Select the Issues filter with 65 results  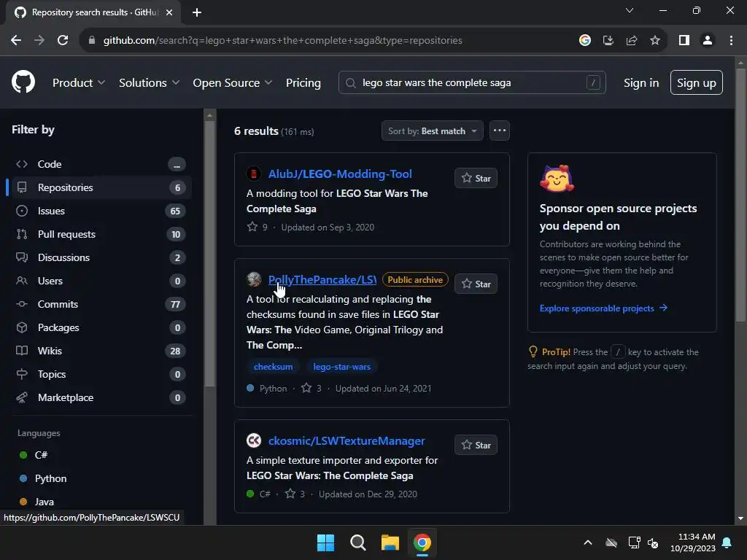coord(99,211)
